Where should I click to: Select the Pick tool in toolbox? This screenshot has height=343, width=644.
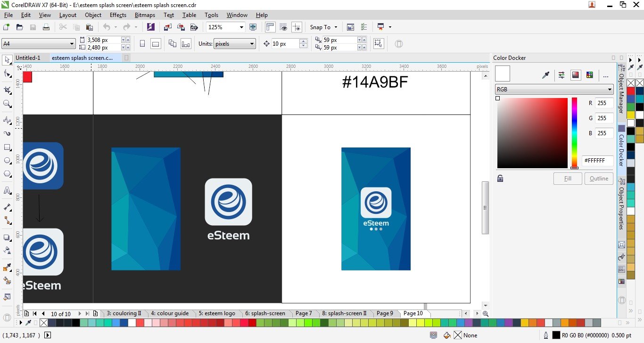pos(7,60)
